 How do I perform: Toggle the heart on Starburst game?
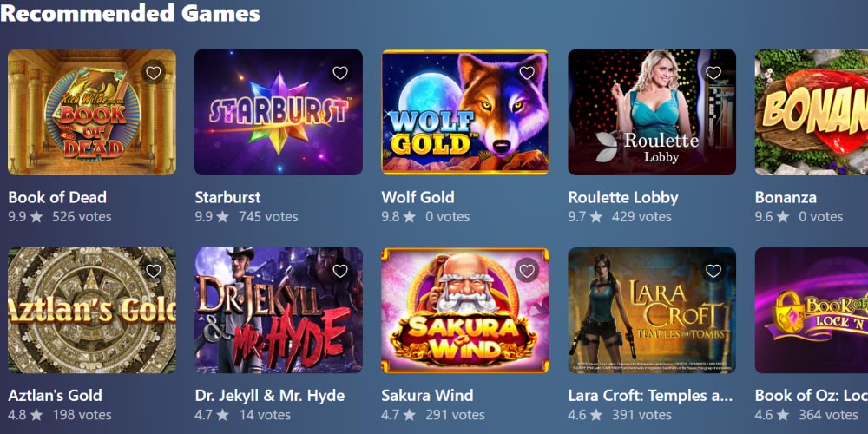coord(340,73)
